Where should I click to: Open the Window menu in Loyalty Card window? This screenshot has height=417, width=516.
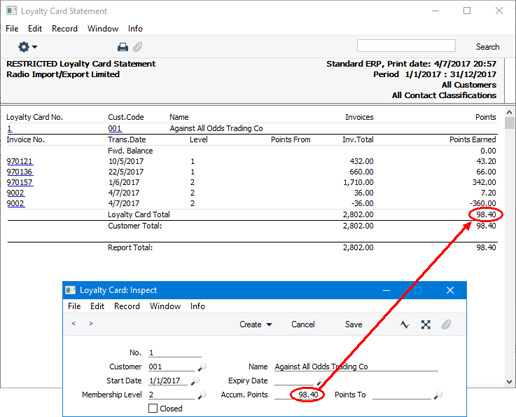pyautogui.click(x=165, y=306)
